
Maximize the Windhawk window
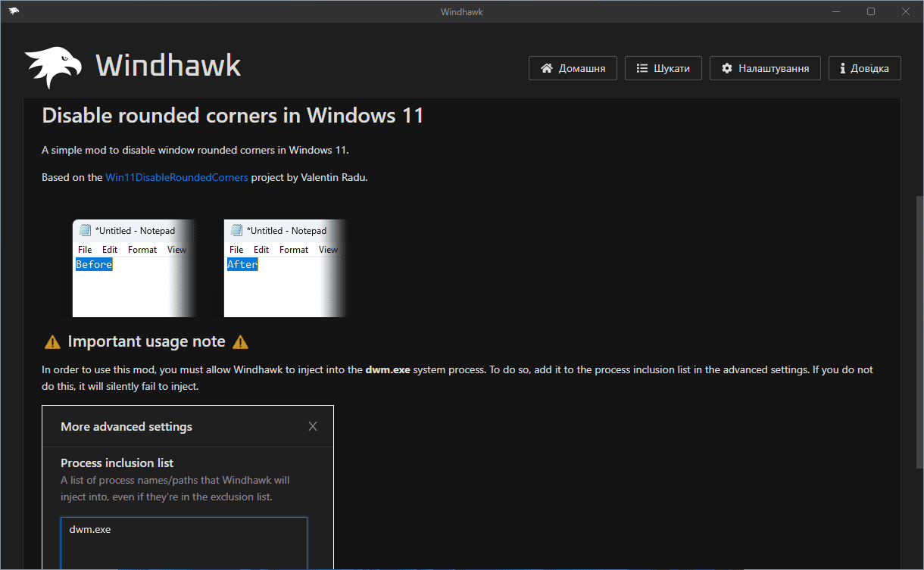[871, 11]
